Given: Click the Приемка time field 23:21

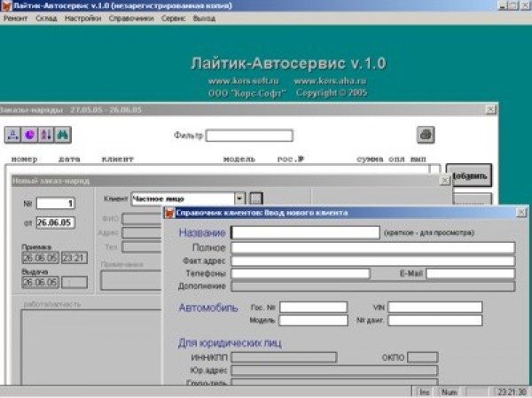Looking at the screenshot, I should click(x=74, y=258).
